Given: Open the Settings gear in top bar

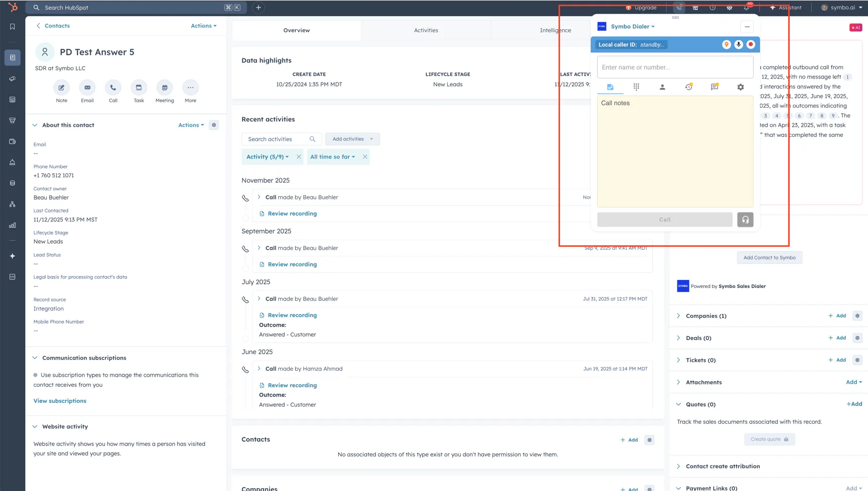Looking at the screenshot, I should tap(729, 8).
